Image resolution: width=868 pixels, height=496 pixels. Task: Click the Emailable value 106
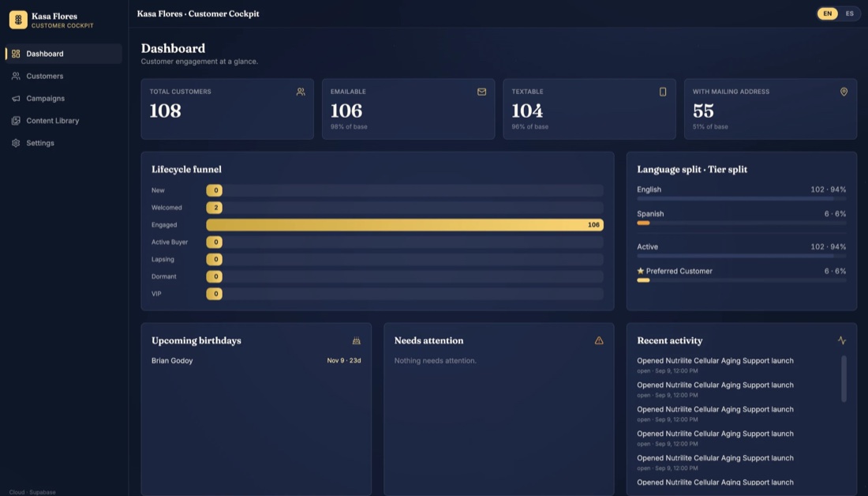(x=346, y=111)
